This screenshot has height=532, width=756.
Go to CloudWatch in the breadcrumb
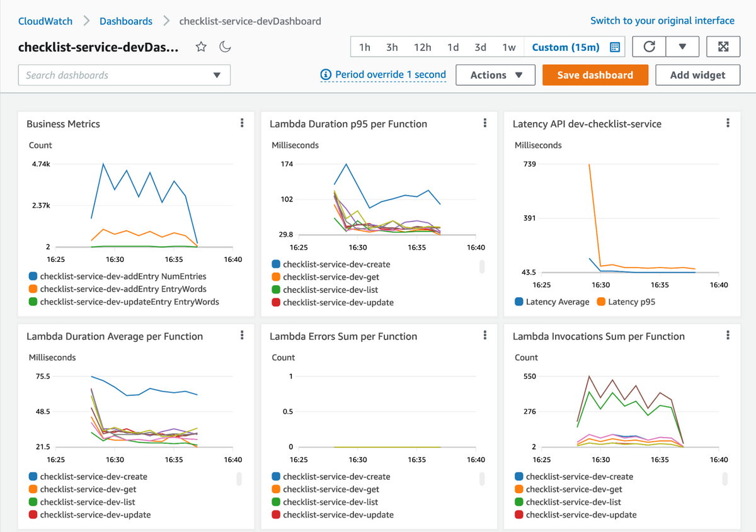[45, 21]
